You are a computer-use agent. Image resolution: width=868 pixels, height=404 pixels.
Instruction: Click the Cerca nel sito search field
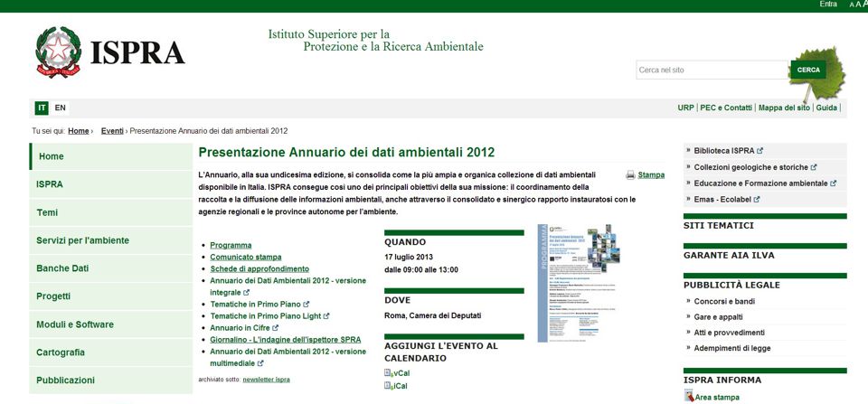712,70
